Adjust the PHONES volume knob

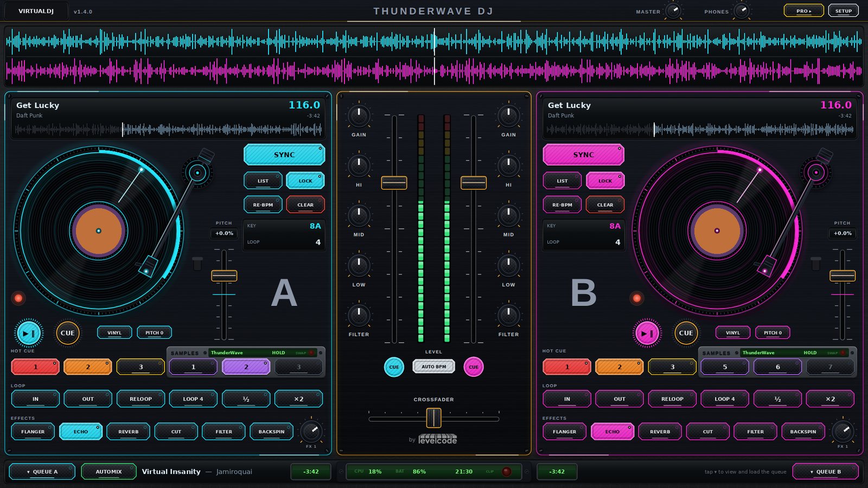742,10
